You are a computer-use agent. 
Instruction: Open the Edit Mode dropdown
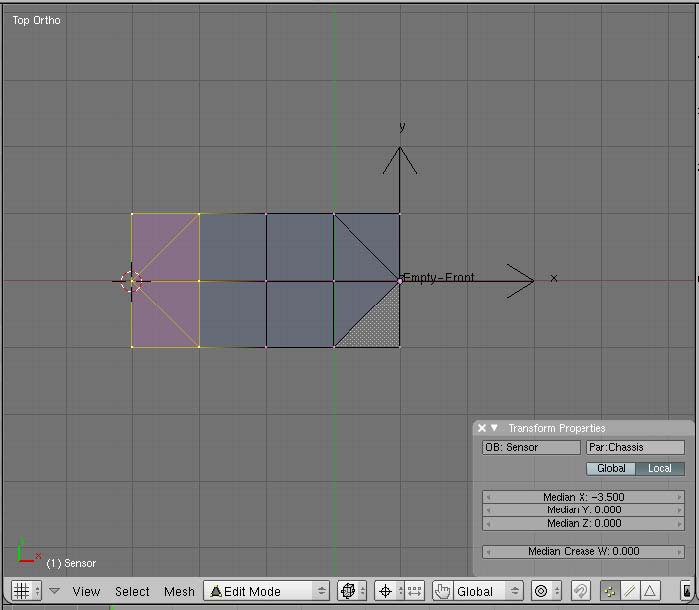[x=266, y=591]
